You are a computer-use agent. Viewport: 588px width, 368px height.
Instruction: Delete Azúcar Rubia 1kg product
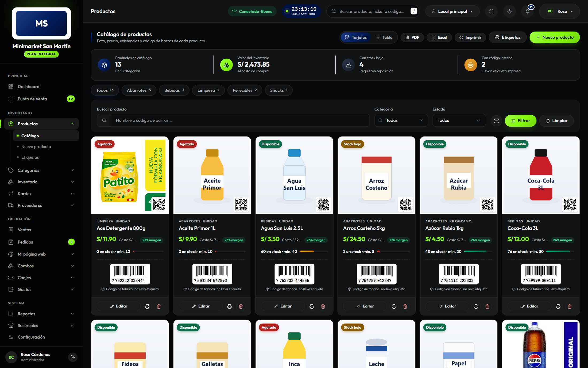487,306
